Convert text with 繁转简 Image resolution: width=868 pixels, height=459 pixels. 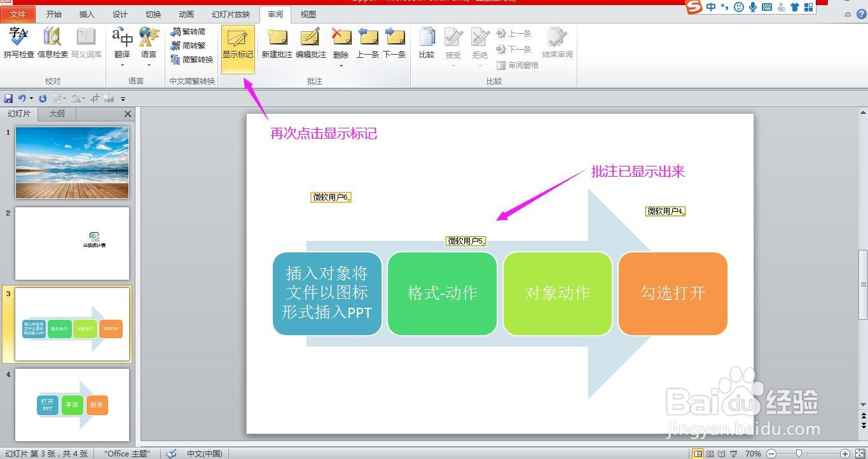click(x=188, y=31)
